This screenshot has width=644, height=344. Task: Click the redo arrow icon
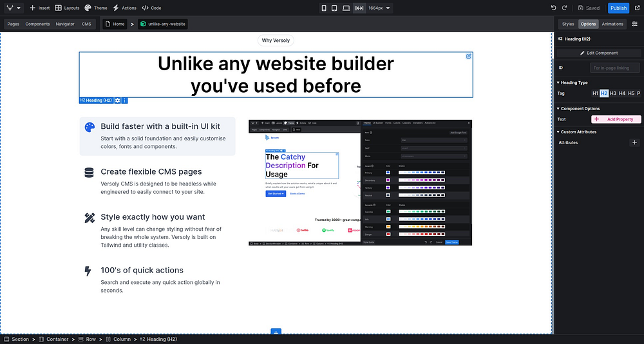(565, 8)
